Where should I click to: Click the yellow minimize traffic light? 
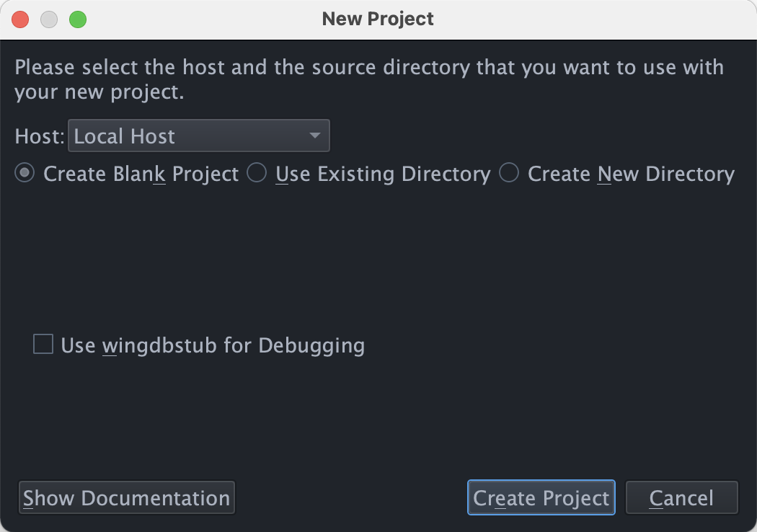[49, 19]
